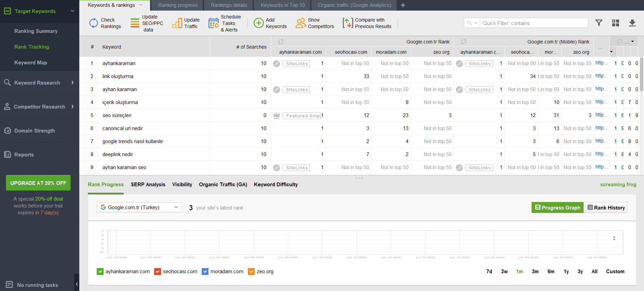Click the Add Keywords plus icon

(259, 23)
